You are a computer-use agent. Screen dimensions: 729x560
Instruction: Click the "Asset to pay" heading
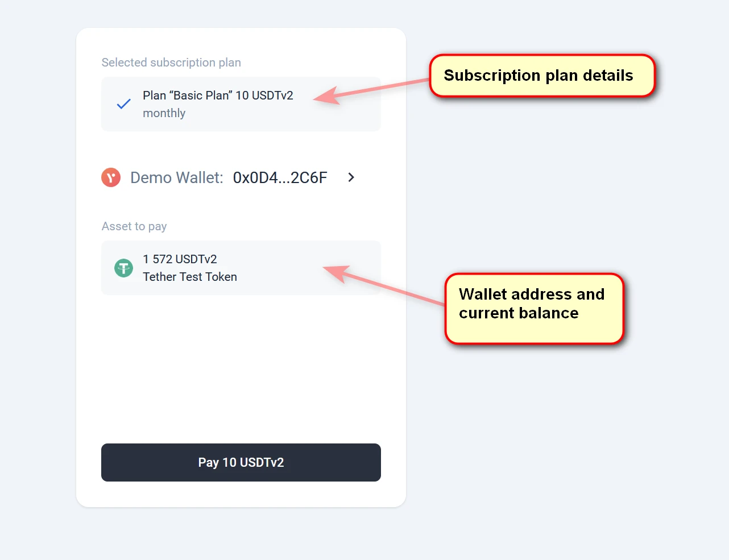134,226
